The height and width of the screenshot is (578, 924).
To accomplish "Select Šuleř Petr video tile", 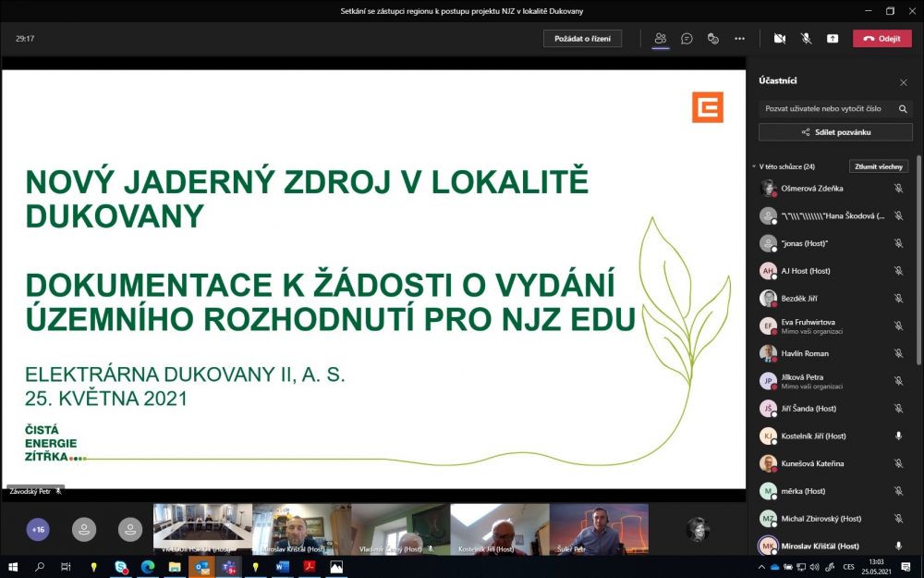I will (x=599, y=529).
